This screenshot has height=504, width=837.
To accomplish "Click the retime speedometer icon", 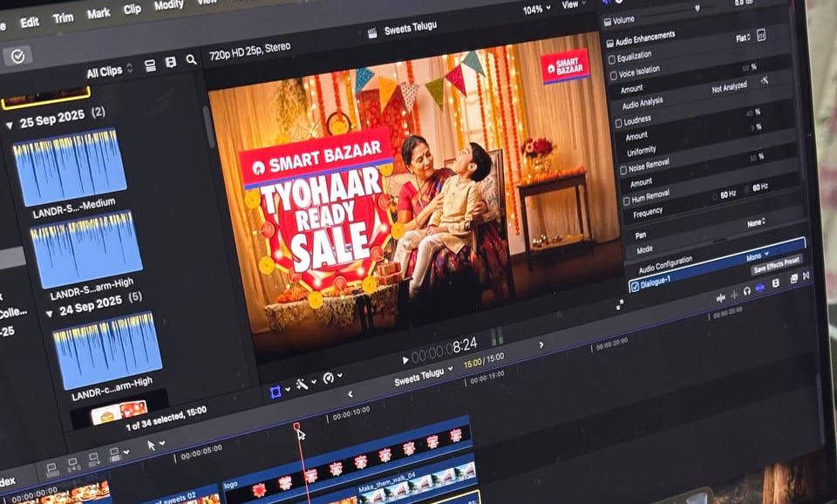I will coord(329,378).
